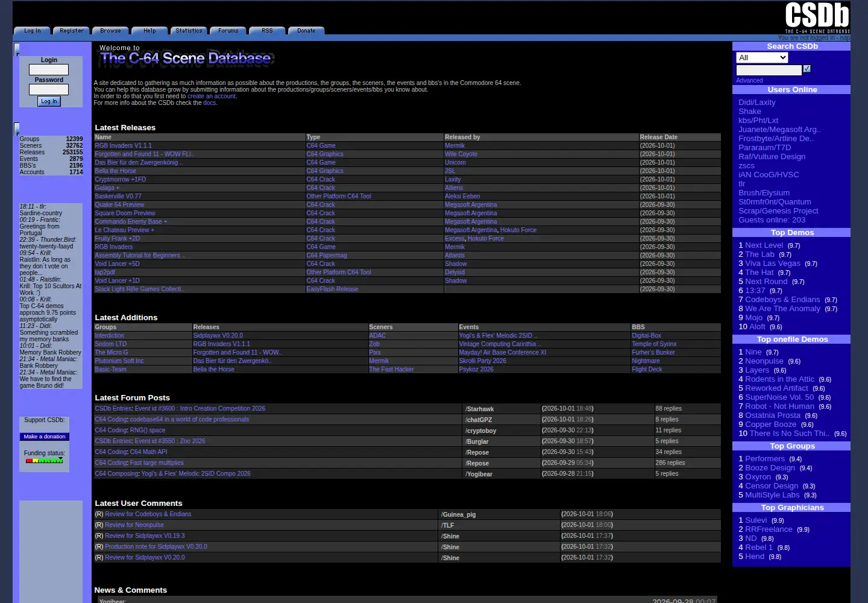The width and height of the screenshot is (868, 603).
Task: Open the Statistics tab
Action: pos(189,31)
